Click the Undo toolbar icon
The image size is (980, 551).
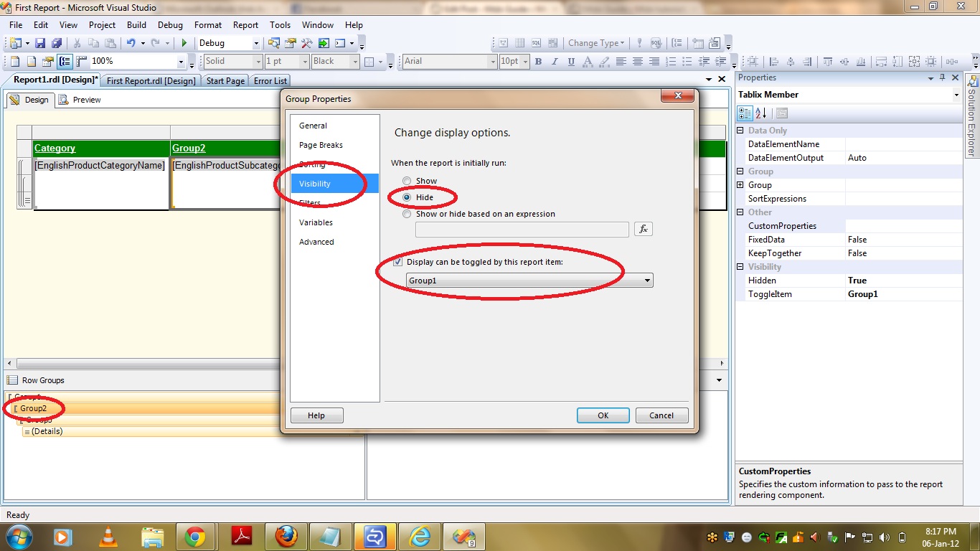tap(131, 44)
